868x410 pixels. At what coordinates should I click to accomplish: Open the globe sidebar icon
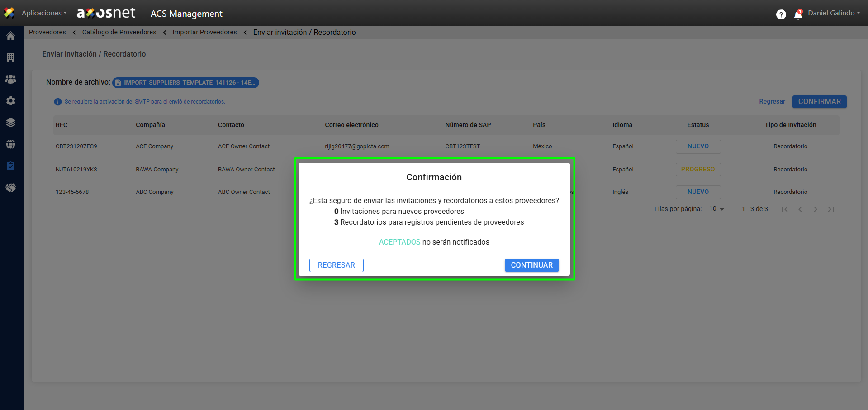(11, 144)
